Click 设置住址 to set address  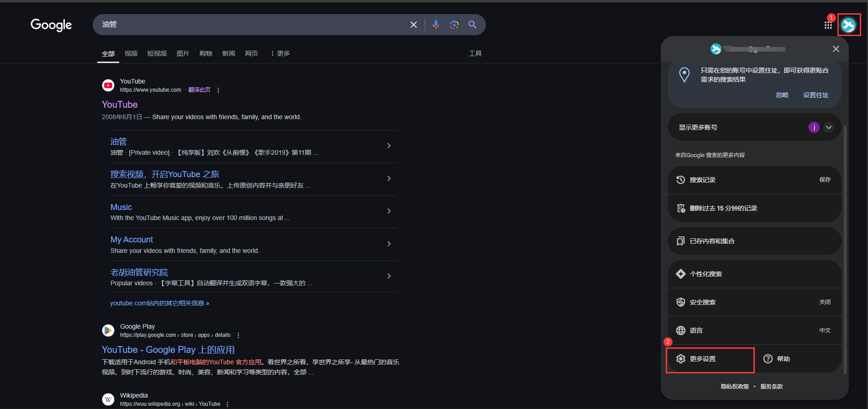point(816,95)
